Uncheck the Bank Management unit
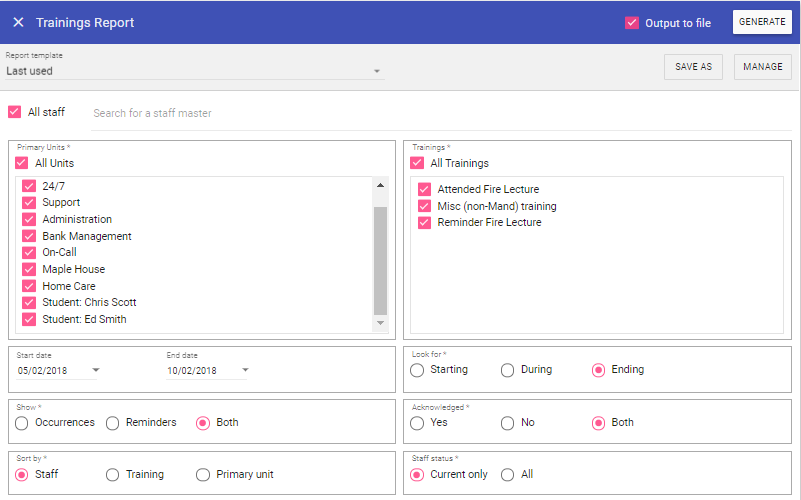This screenshot has height=500, width=801. pos(29,236)
